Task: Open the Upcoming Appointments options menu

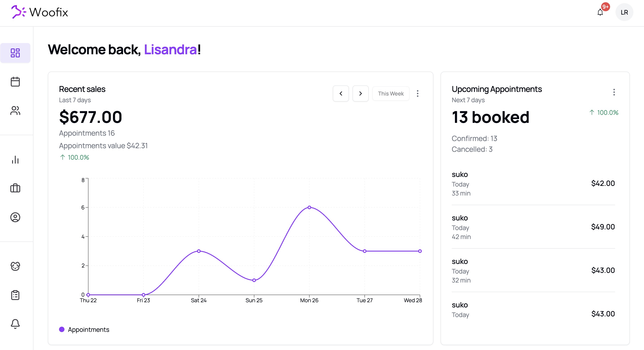Action: point(614,92)
